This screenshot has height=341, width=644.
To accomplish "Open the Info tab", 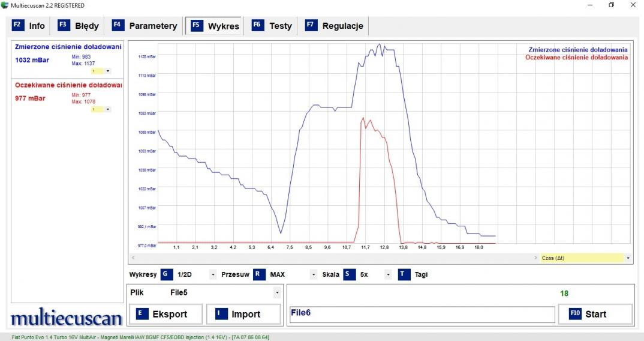I will [x=28, y=25].
